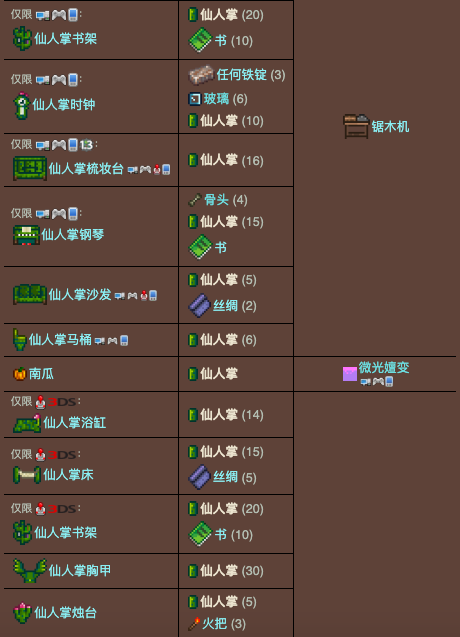Image resolution: width=460 pixels, height=637 pixels.
Task: Open the 微光嬗变 link
Action: 384,367
